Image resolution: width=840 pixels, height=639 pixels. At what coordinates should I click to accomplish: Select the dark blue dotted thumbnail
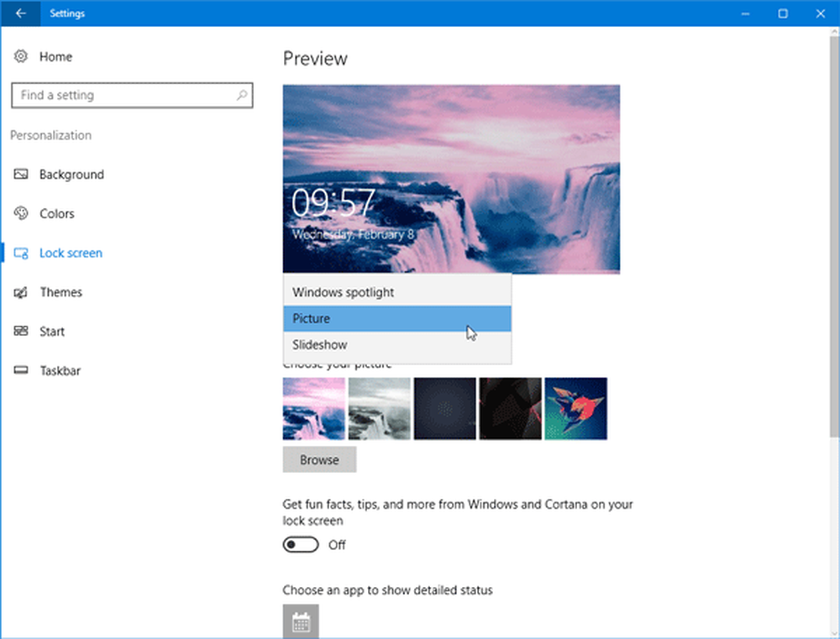(x=444, y=409)
